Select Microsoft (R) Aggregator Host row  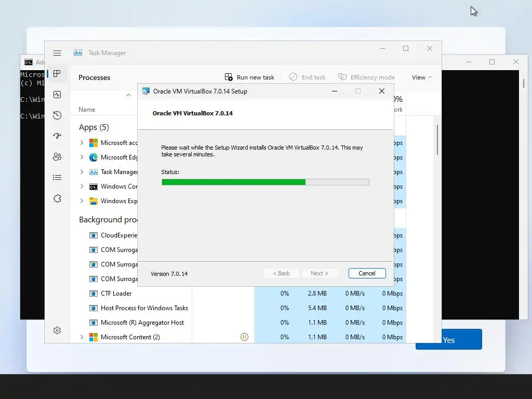click(238, 323)
